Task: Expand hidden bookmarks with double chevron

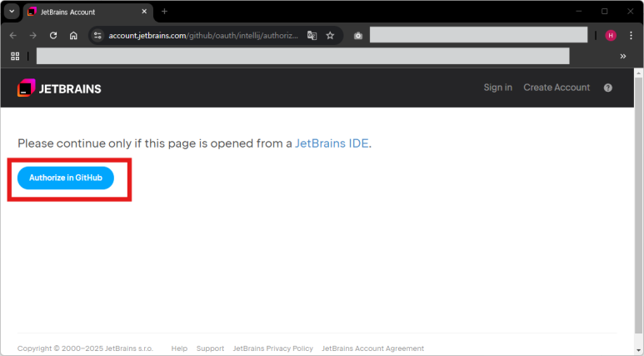Action: pos(623,57)
